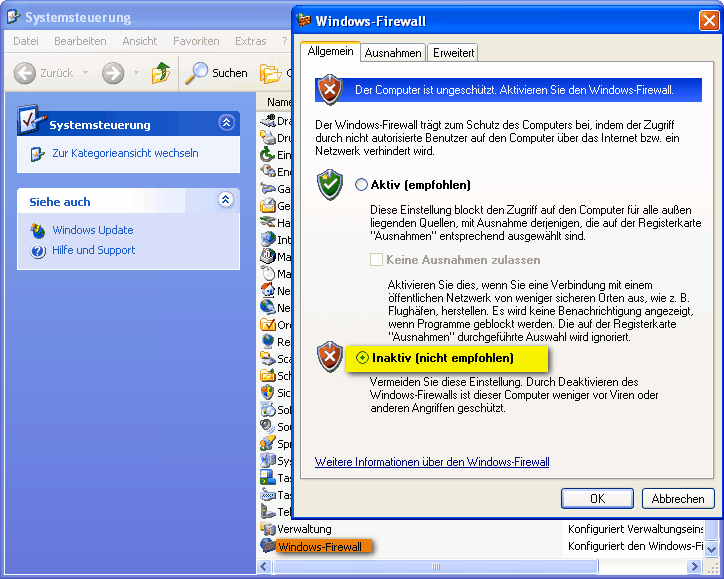Click the horizontal scrollbar thumb in Systemsteuerung
724x579 pixels.
(x=435, y=566)
